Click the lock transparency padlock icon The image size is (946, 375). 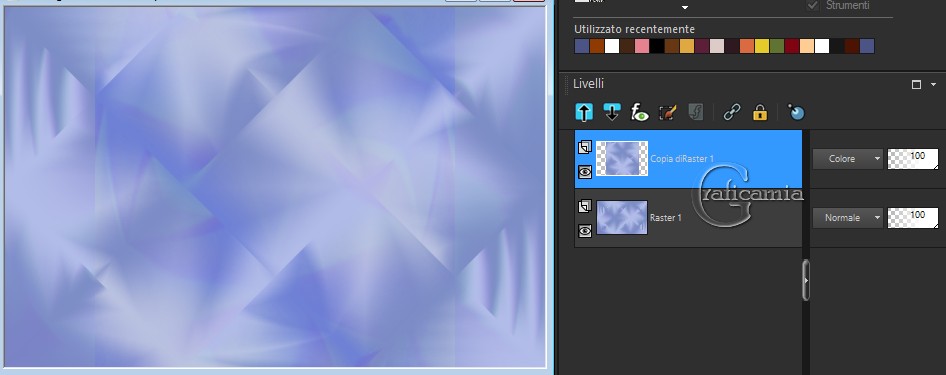[760, 112]
